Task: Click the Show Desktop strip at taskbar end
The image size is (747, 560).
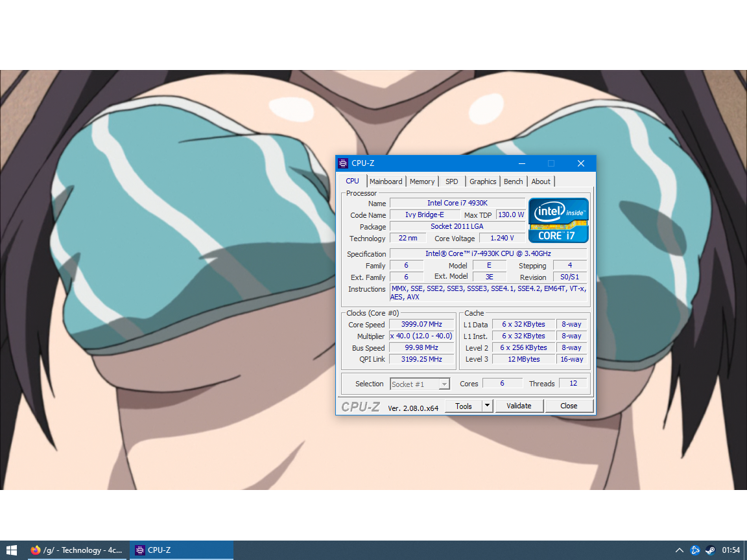Action: 745,550
